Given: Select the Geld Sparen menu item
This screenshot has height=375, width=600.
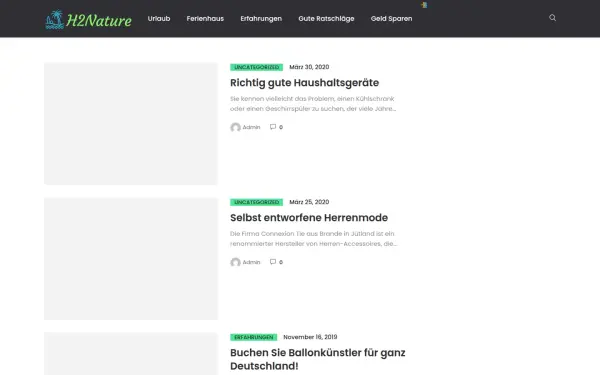Looking at the screenshot, I should (x=391, y=18).
